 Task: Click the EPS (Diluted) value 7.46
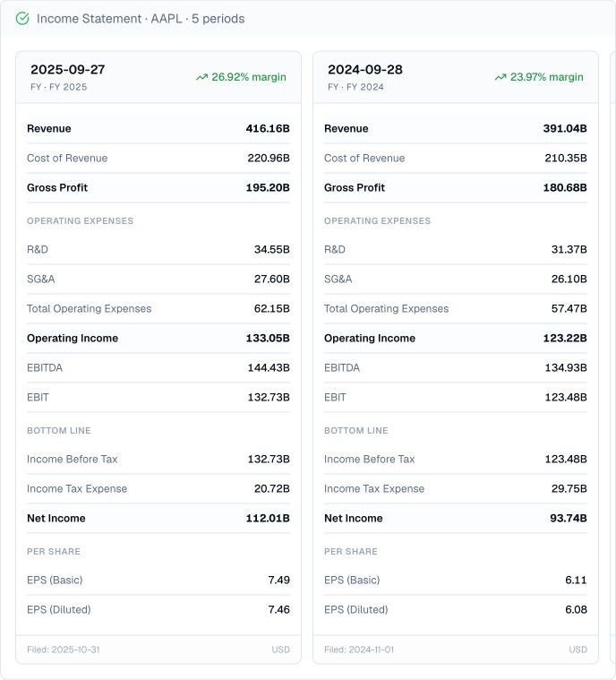tap(278, 609)
